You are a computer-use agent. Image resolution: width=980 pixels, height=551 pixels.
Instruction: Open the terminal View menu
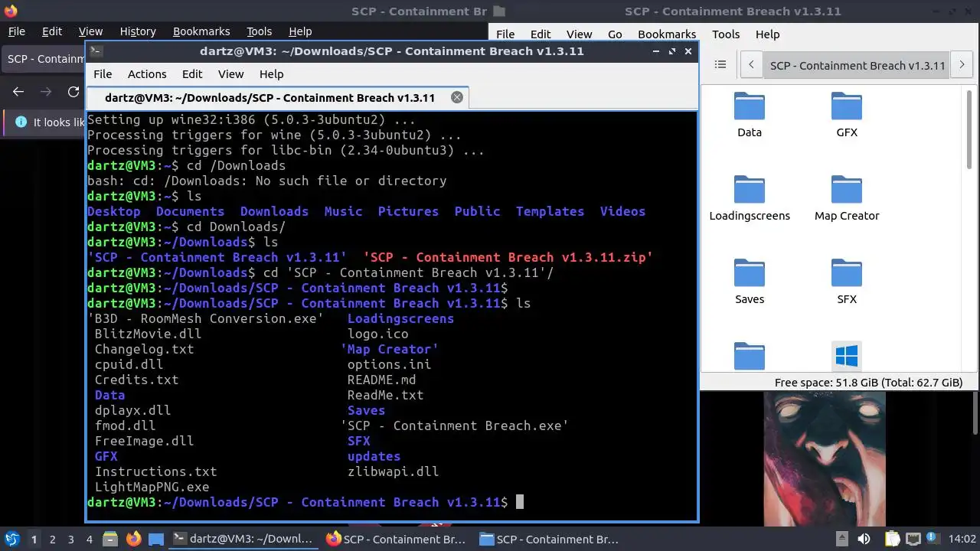click(230, 74)
